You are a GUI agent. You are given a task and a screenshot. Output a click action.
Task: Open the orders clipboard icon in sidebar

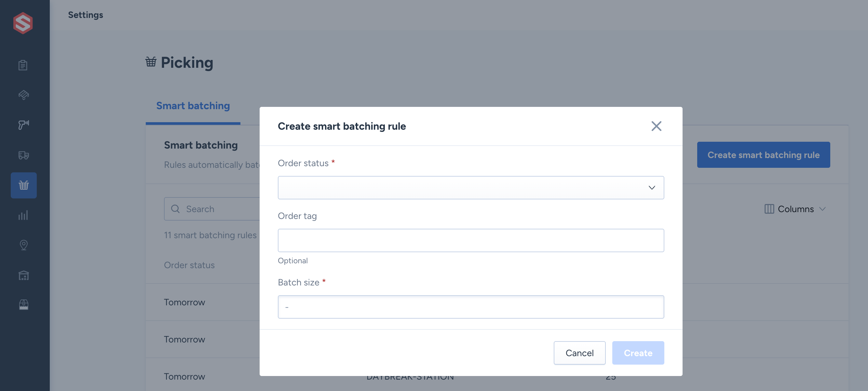tap(23, 65)
